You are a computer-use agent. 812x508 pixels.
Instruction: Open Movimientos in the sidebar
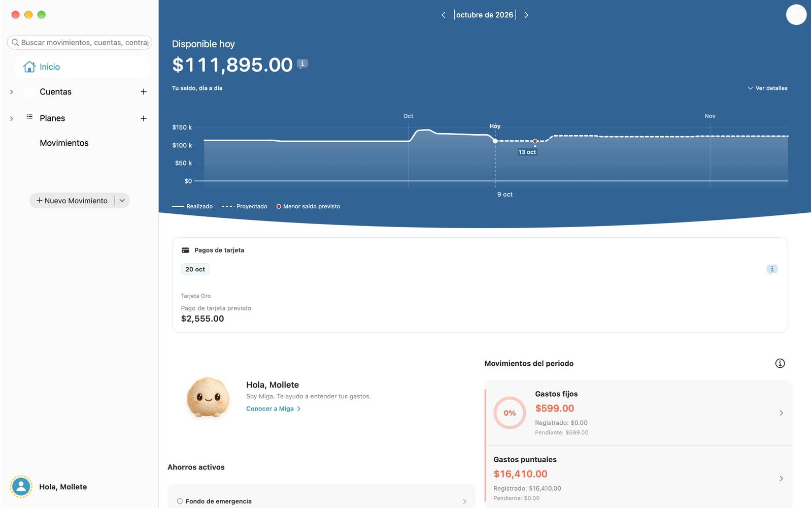point(64,143)
